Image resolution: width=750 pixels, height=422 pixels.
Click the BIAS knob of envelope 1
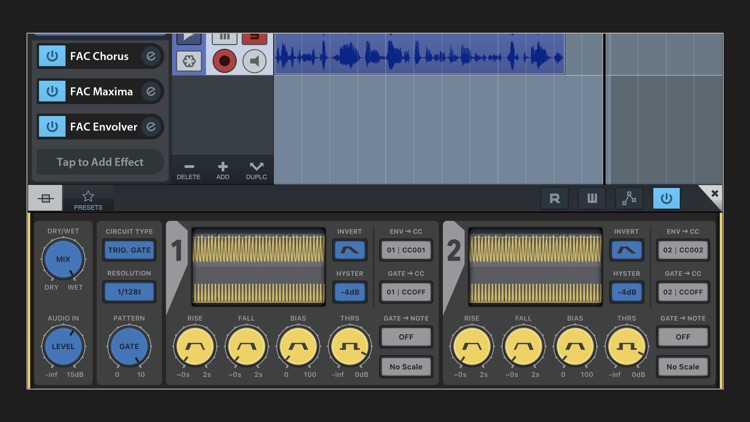coord(298,346)
